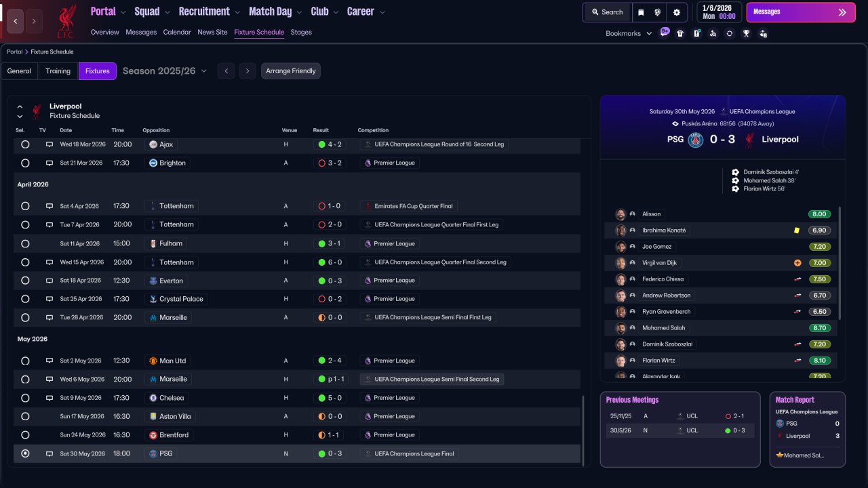
Task: Click the Search button
Action: (607, 12)
